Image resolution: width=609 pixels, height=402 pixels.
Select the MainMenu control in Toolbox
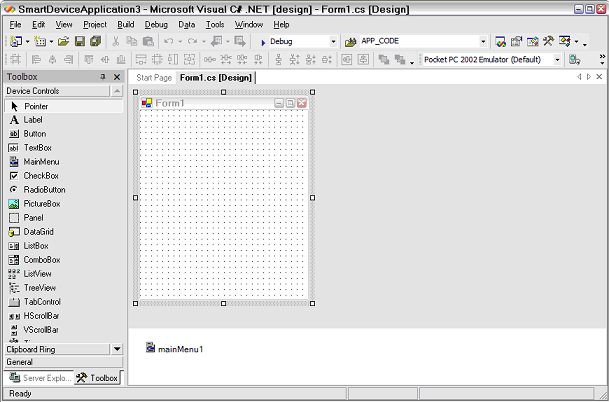click(64, 162)
